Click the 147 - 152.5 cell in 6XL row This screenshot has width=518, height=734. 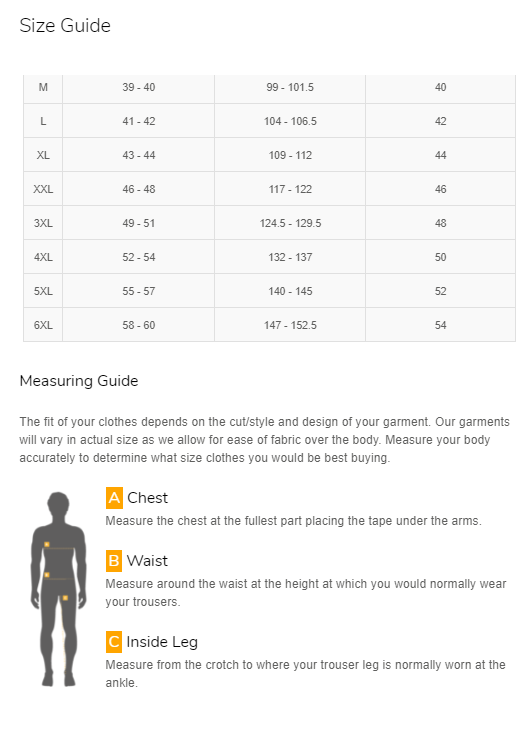[290, 325]
